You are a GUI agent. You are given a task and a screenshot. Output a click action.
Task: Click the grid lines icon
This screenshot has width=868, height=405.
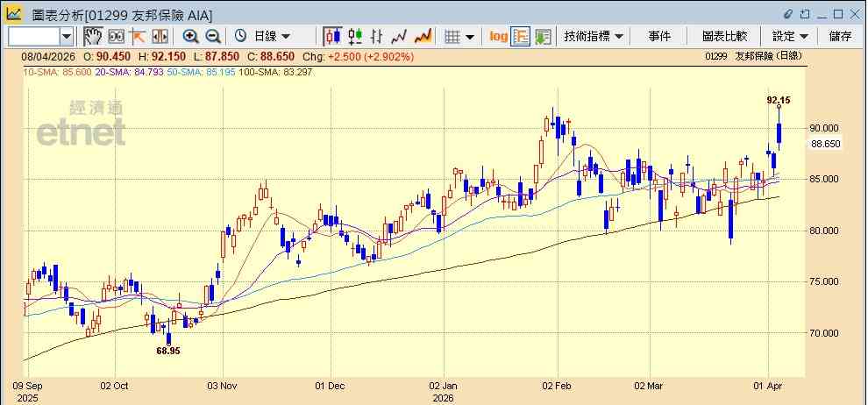point(452,37)
